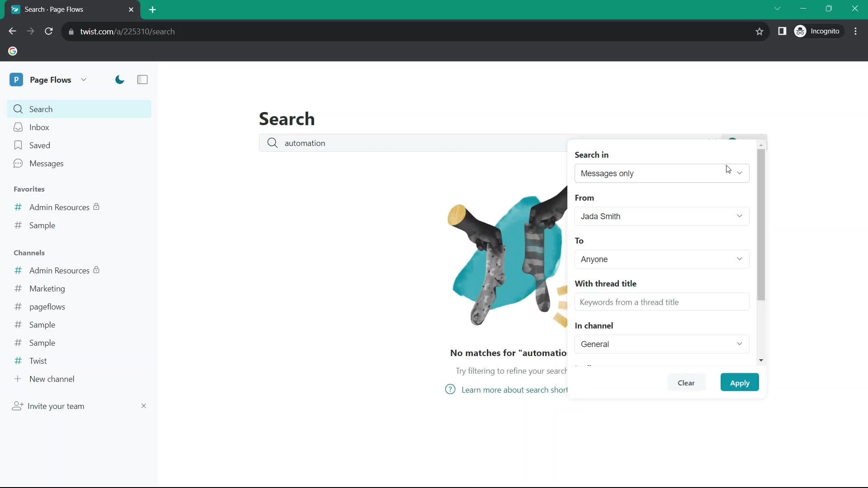Click Apply button to run search
Screen dimensions: 868x488
(x=740, y=383)
